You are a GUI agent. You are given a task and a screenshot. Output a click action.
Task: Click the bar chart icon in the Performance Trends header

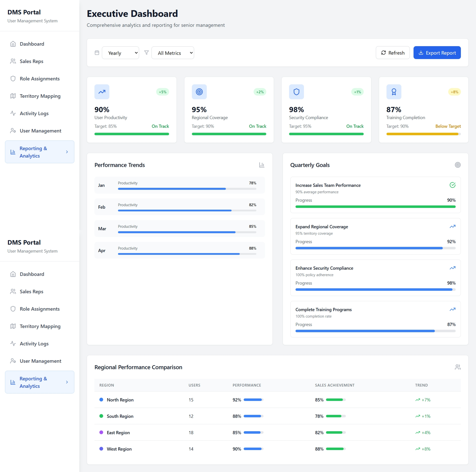[262, 165]
